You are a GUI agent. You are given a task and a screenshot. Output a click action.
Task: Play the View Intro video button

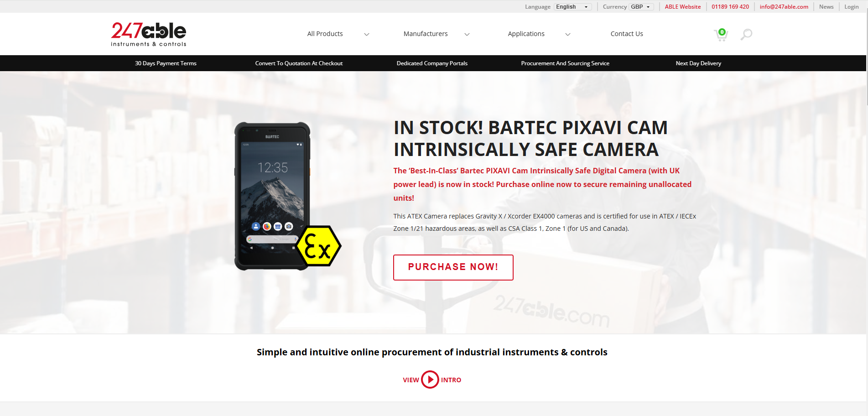(430, 380)
